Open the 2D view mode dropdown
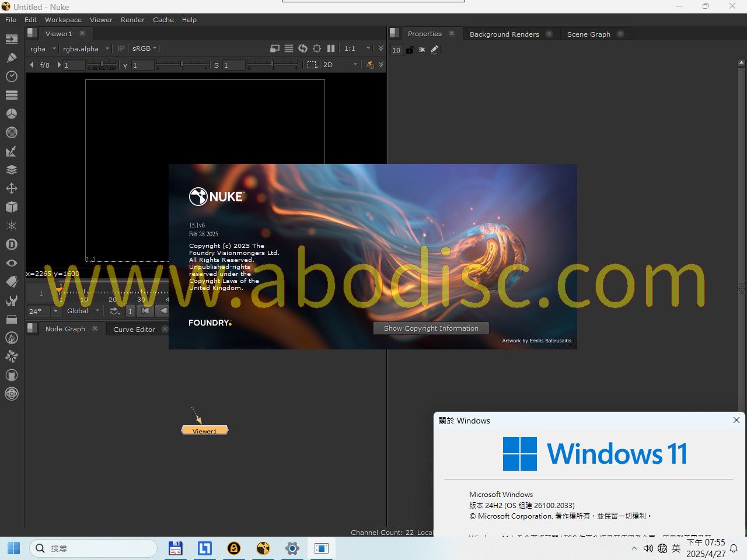 (340, 65)
